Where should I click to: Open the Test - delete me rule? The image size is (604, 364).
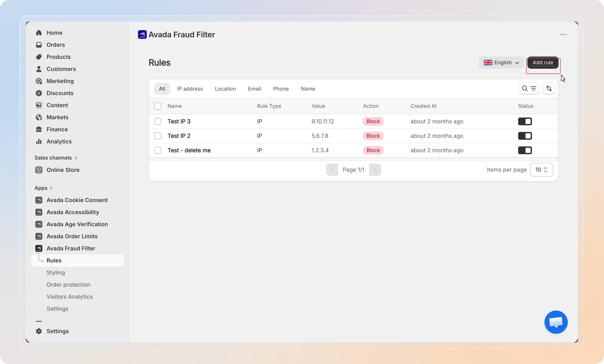point(189,150)
